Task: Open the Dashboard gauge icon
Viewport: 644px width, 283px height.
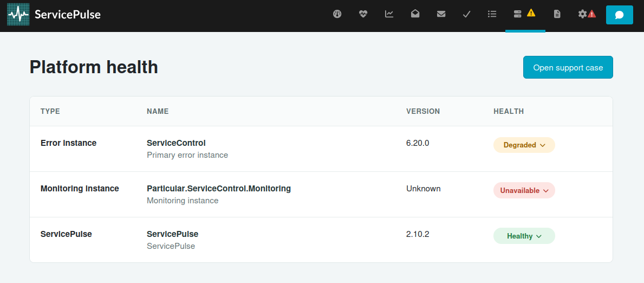Action: click(337, 14)
